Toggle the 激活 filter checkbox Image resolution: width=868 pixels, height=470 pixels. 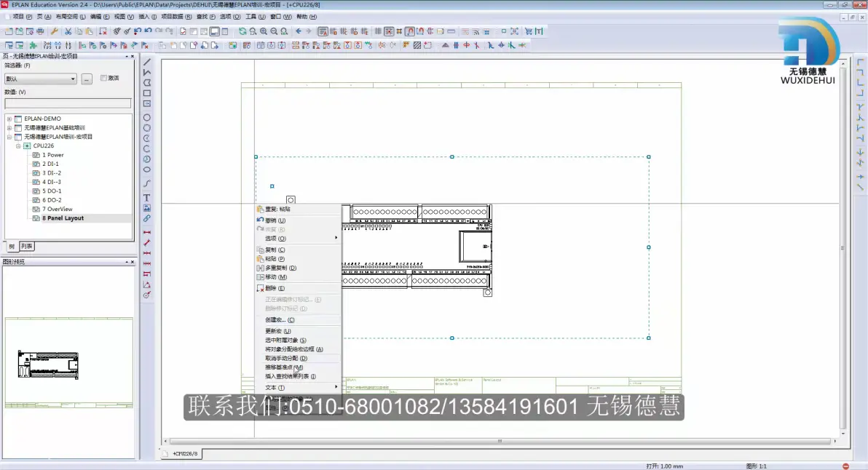pos(103,78)
